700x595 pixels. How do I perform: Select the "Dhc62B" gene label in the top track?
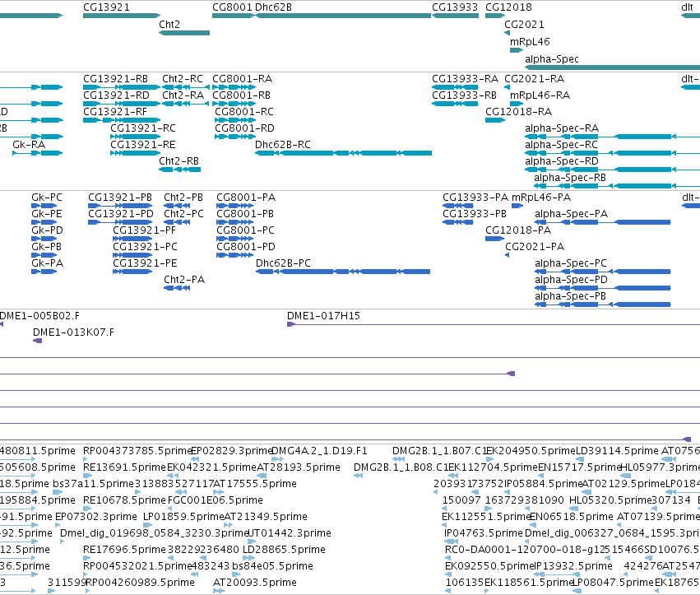coord(273,7)
